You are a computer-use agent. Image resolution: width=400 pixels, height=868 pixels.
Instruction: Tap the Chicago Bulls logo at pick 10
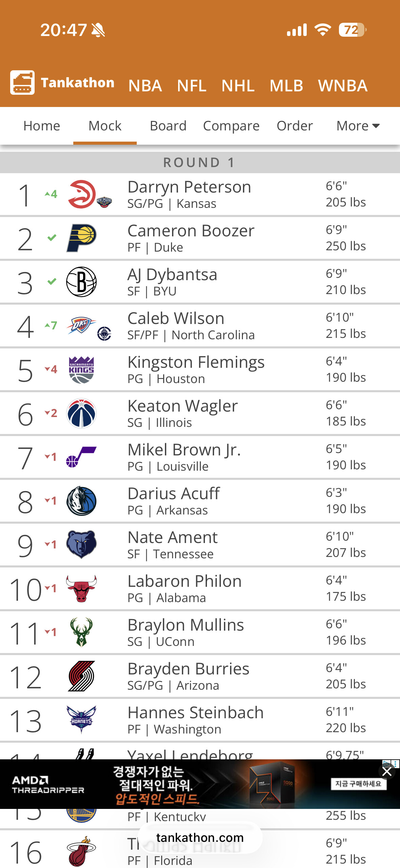coord(81,589)
